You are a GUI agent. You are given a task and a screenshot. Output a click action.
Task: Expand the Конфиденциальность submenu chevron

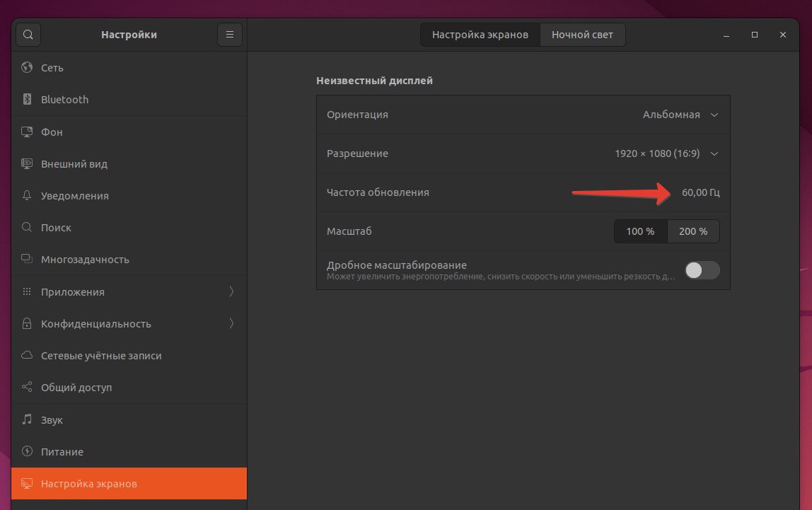pyautogui.click(x=231, y=323)
